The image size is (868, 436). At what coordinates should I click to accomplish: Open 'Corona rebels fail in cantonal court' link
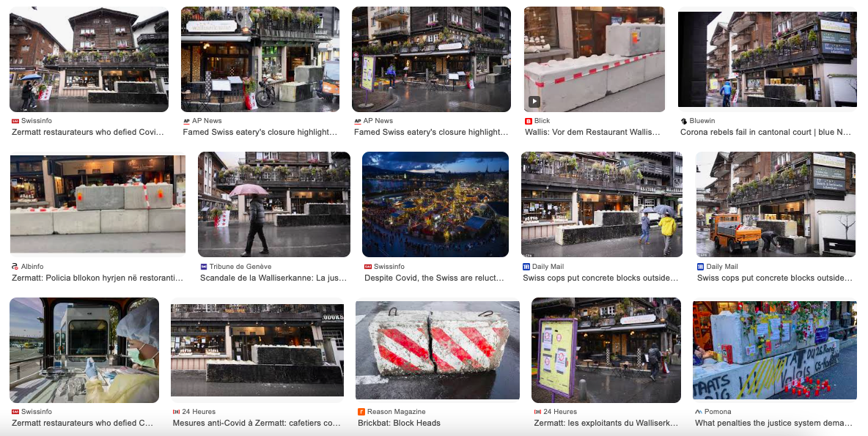(765, 132)
